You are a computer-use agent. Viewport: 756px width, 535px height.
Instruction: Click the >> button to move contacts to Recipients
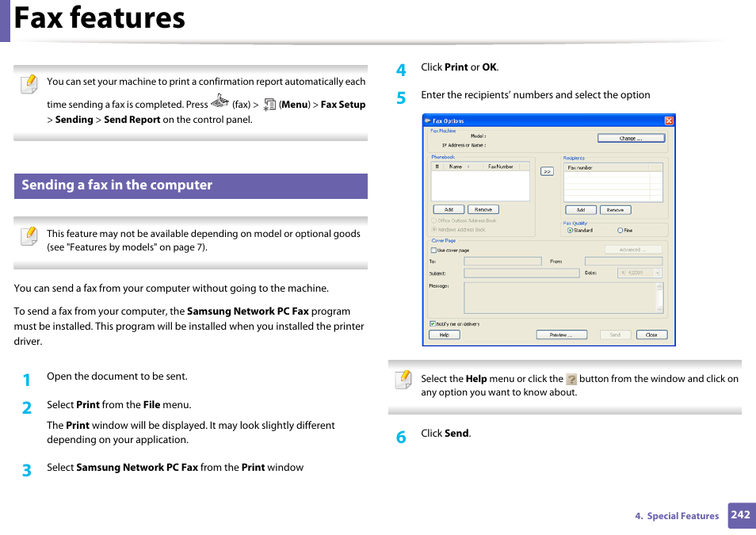click(547, 171)
